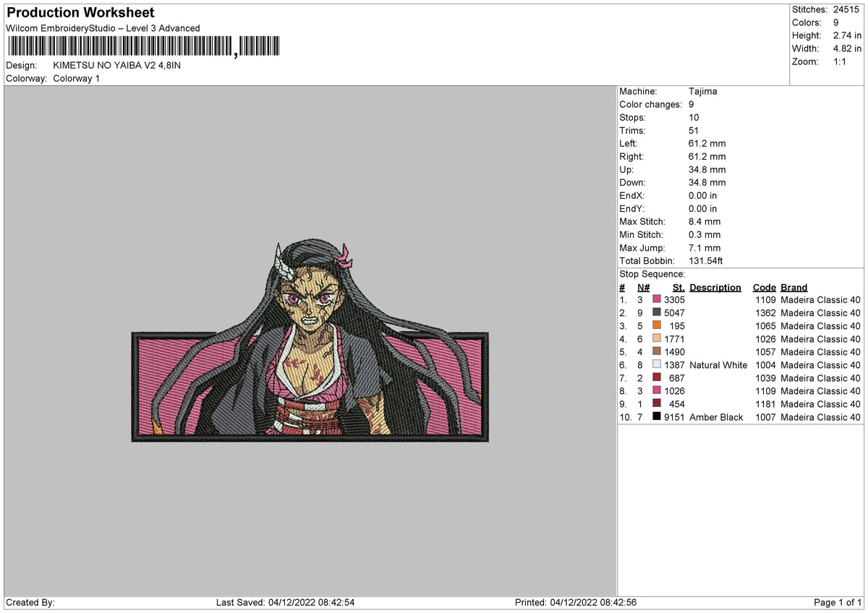Open the Colorway 1 selector
The image size is (868, 613).
click(76, 78)
